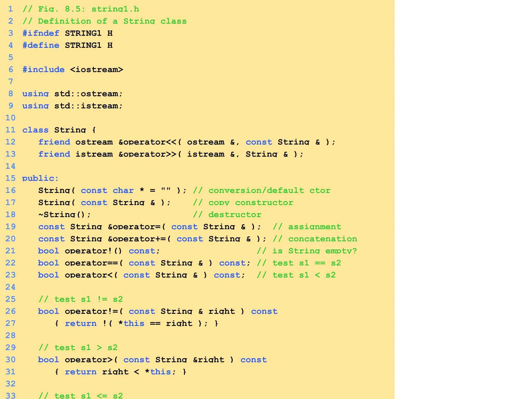
Task: Click the 'bool operator==' declaration on line 22
Action: pyautogui.click(x=144, y=263)
